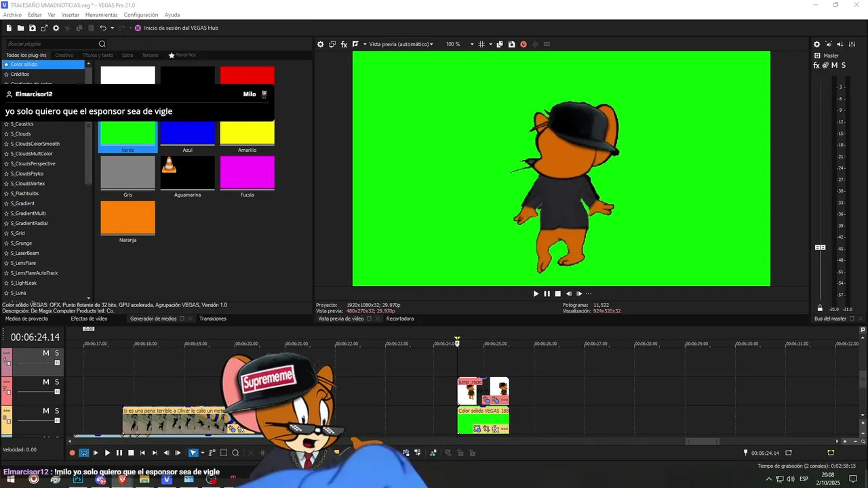The width and height of the screenshot is (868, 488).
Task: Select S_CloudsVortex plug-in
Action: pos(28,184)
